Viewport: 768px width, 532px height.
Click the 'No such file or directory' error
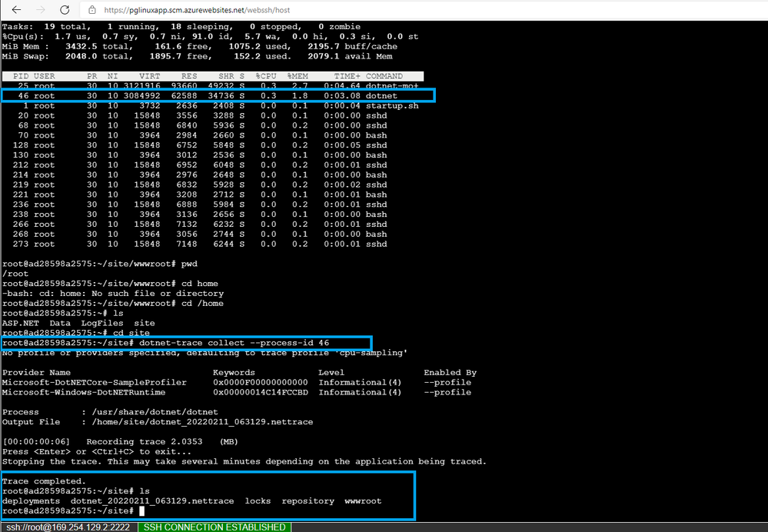[x=113, y=294]
